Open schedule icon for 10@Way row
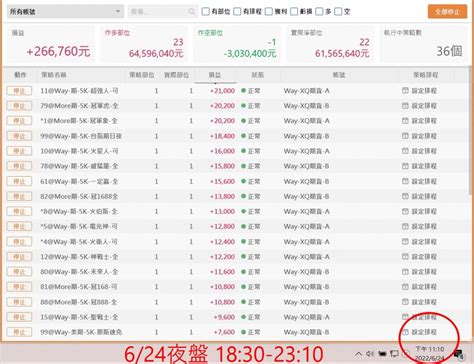Image resolution: width=474 pixels, height=364 pixels. click(x=405, y=151)
